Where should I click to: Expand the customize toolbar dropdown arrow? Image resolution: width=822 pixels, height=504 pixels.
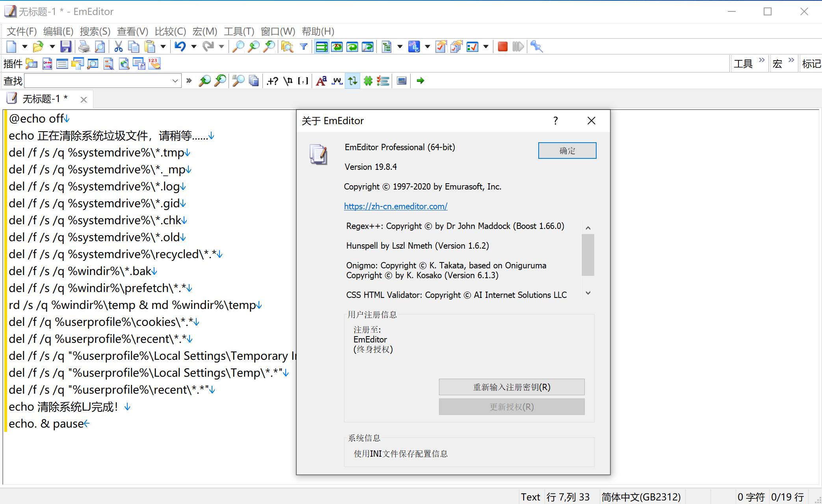(x=486, y=47)
